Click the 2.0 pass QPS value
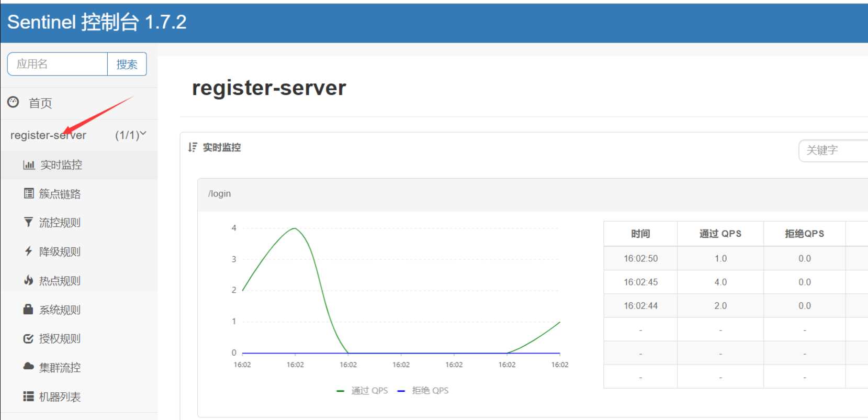The image size is (868, 420). click(720, 306)
